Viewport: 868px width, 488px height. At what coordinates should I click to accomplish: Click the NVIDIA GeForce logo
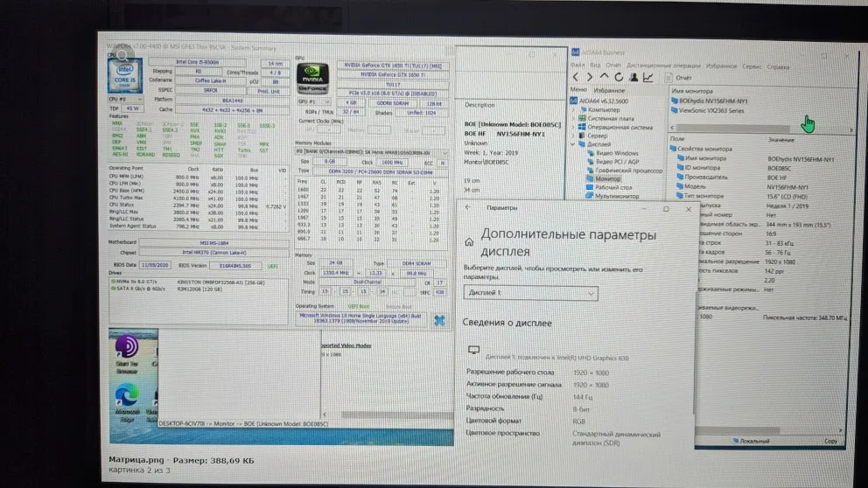312,78
